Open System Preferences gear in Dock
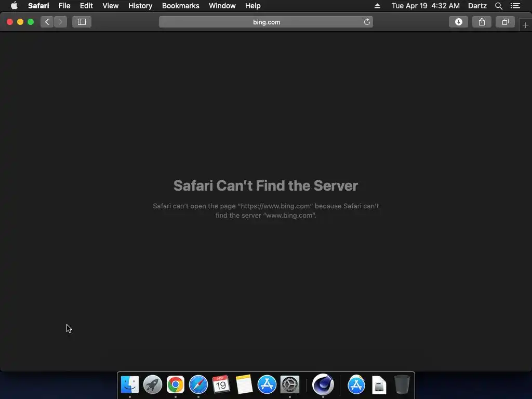 pos(290,384)
